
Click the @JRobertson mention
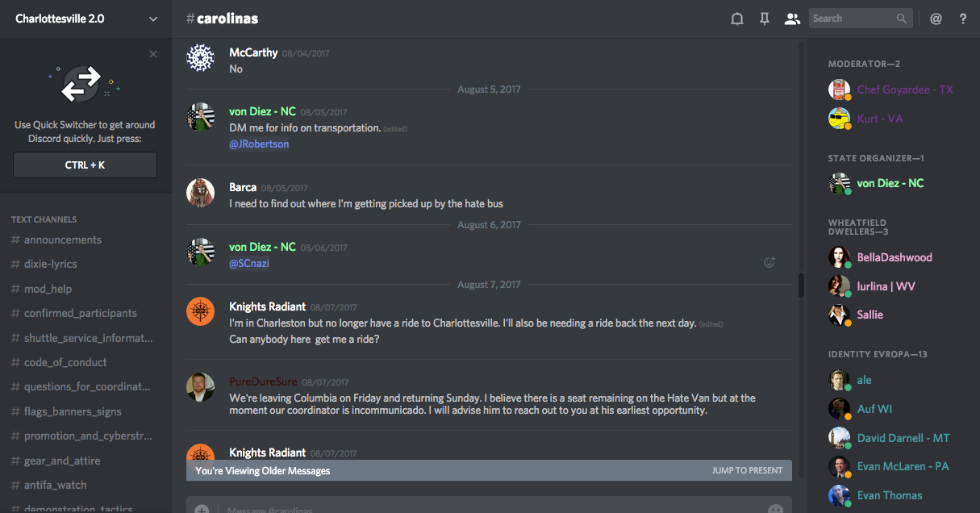[259, 144]
